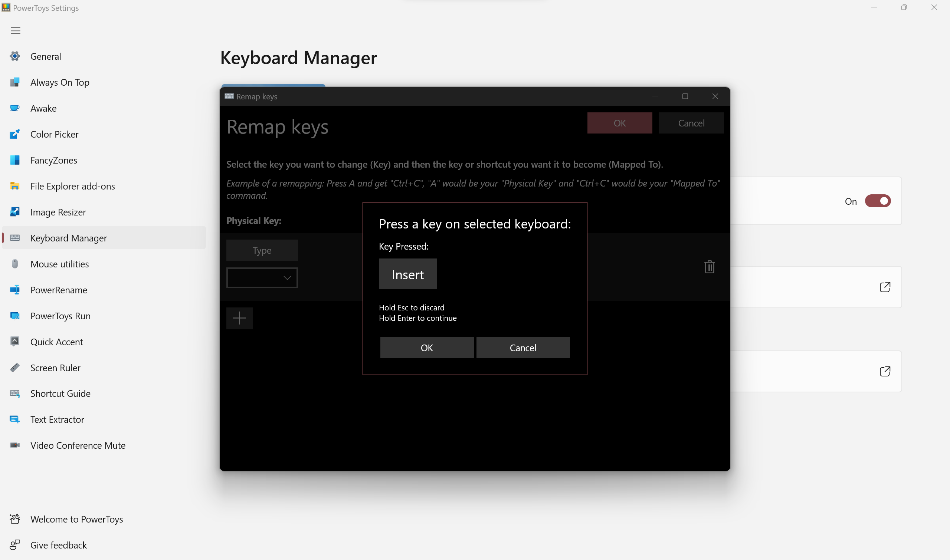Select Shortcut Guide in the sidebar

click(x=60, y=393)
